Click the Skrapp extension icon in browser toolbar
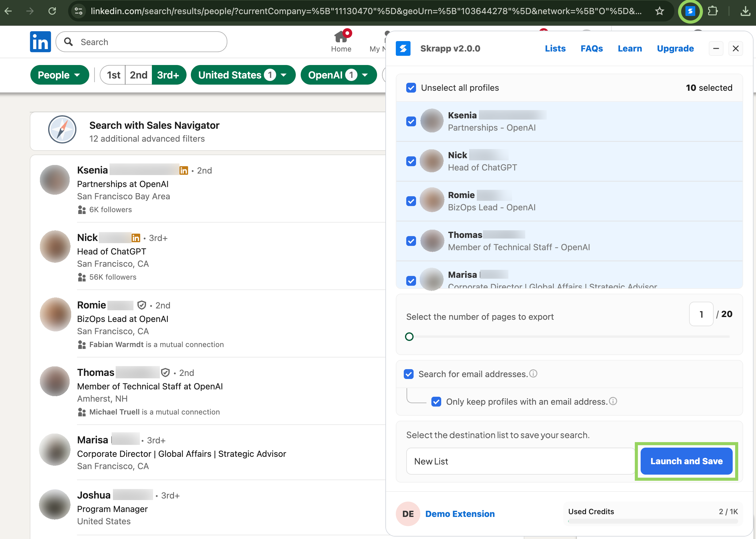 tap(690, 11)
